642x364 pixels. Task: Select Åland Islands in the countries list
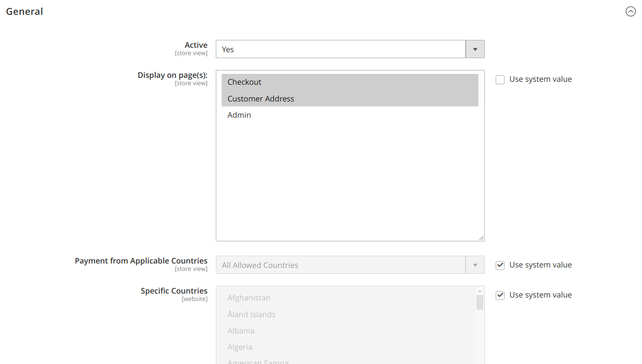click(x=251, y=314)
